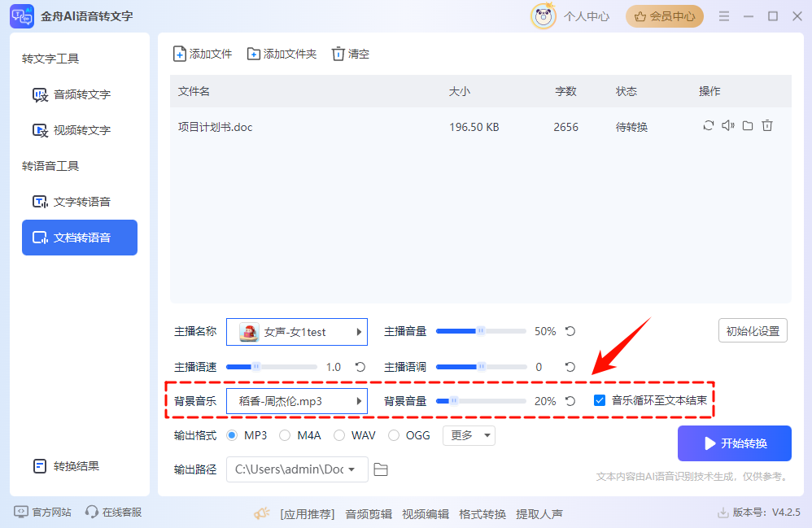Select the M4A output format
This screenshot has height=528, width=812.
(x=286, y=435)
